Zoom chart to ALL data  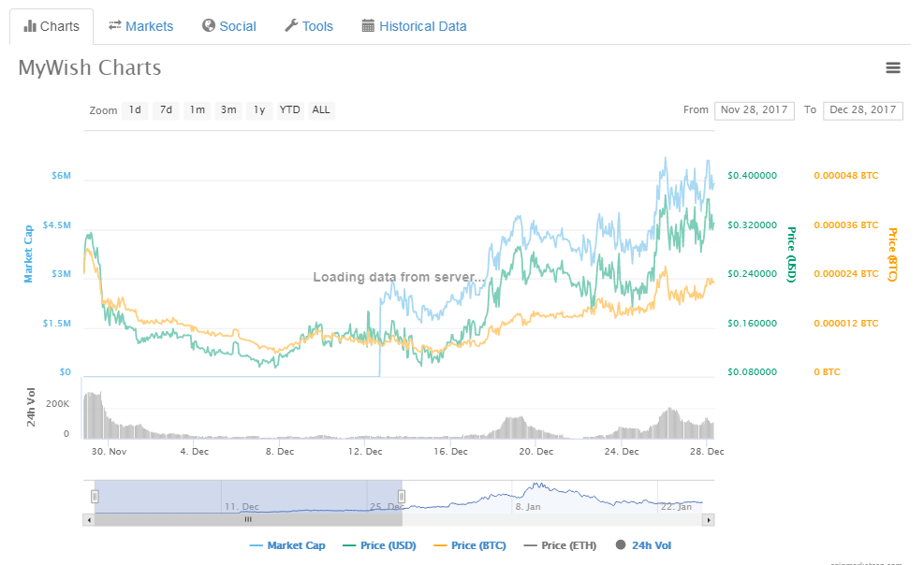[x=321, y=110]
